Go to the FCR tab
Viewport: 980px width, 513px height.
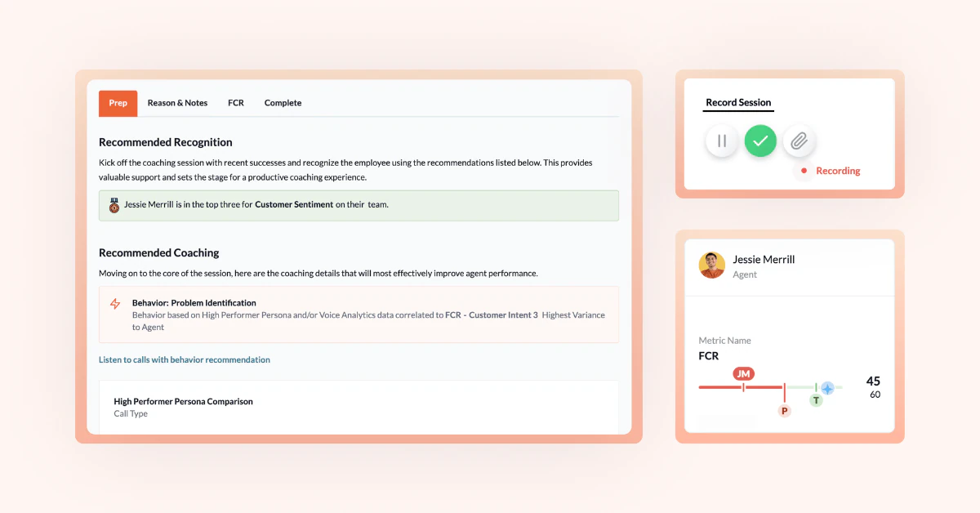(236, 103)
